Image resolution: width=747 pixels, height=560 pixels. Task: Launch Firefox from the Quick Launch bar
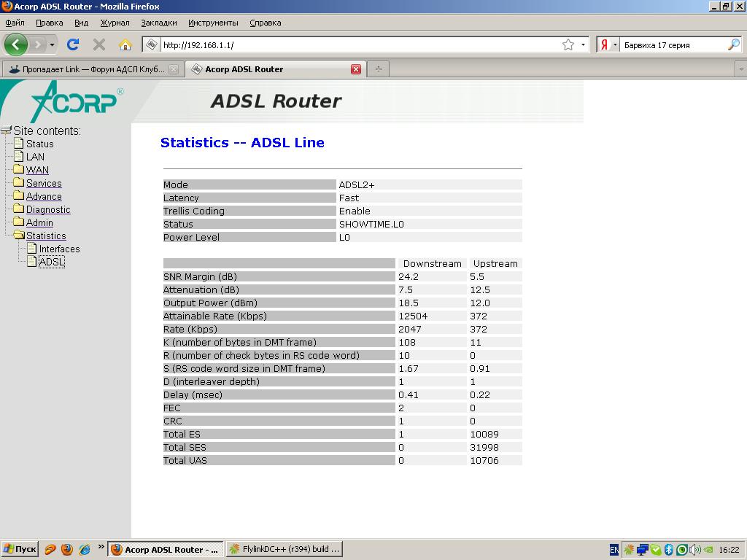(67, 550)
